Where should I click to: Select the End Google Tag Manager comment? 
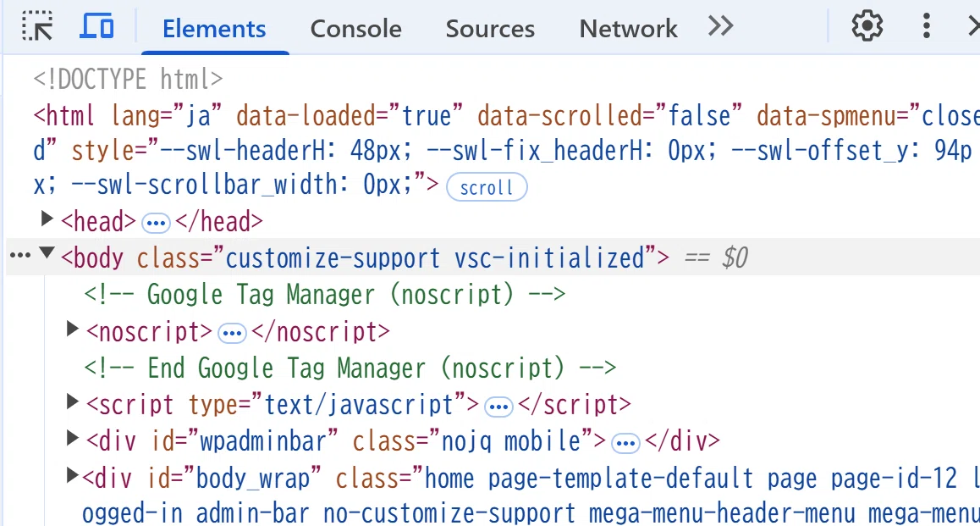coord(350,368)
